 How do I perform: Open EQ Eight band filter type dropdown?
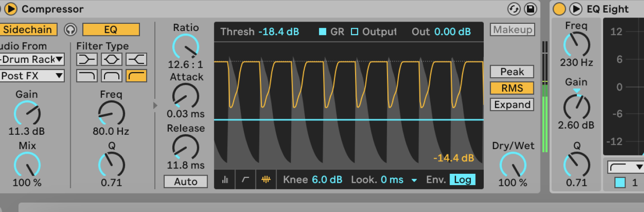(x=626, y=167)
